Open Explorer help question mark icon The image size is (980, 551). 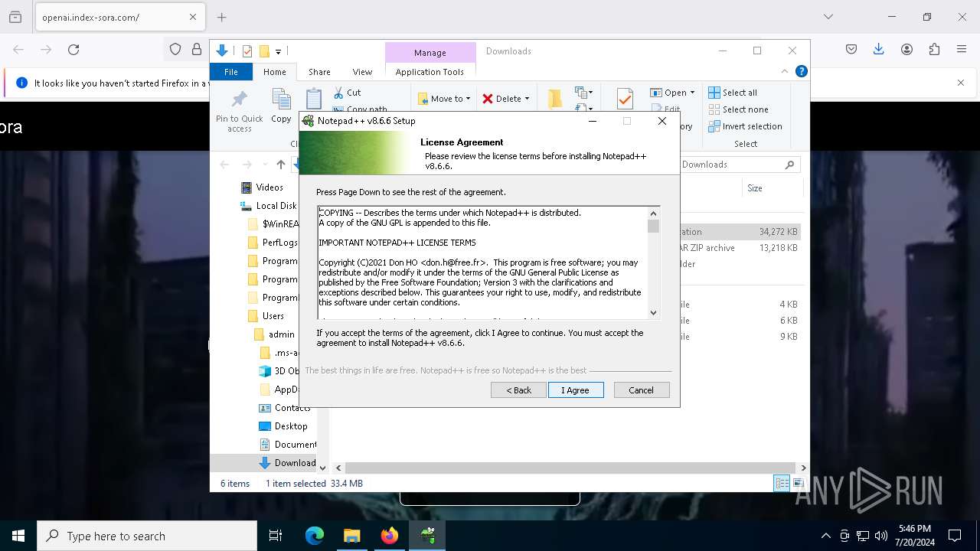tap(802, 72)
